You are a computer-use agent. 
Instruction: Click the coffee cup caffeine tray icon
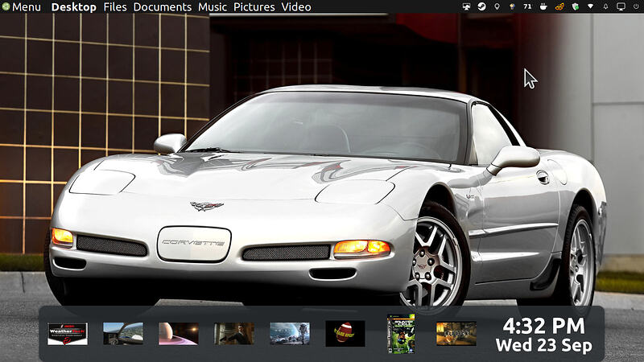(x=543, y=6)
